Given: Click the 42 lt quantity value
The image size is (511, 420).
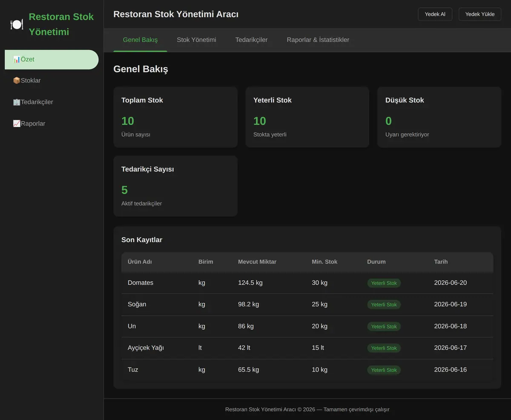Looking at the screenshot, I should tap(244, 348).
